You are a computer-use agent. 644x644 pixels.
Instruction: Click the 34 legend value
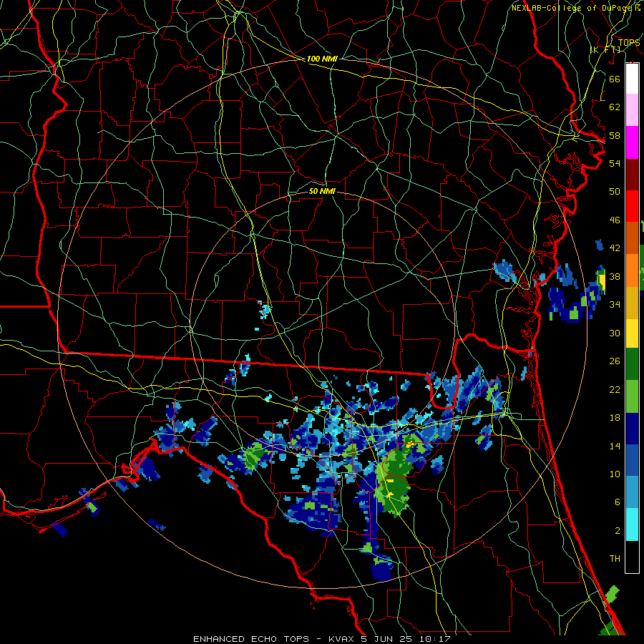coord(615,305)
